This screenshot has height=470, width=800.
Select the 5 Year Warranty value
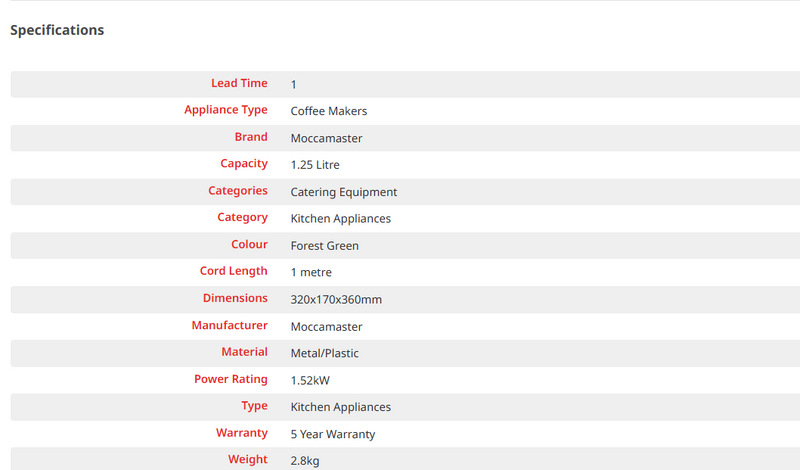tap(332, 434)
